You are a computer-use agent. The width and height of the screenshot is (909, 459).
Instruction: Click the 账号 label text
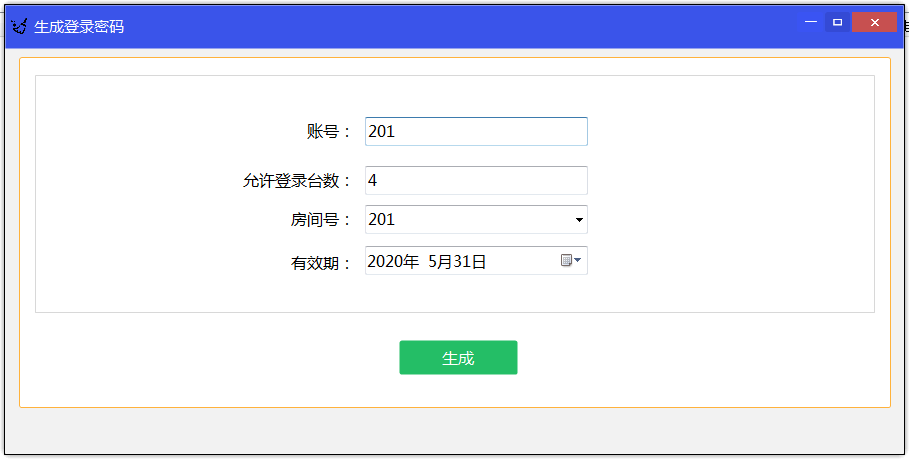(328, 132)
